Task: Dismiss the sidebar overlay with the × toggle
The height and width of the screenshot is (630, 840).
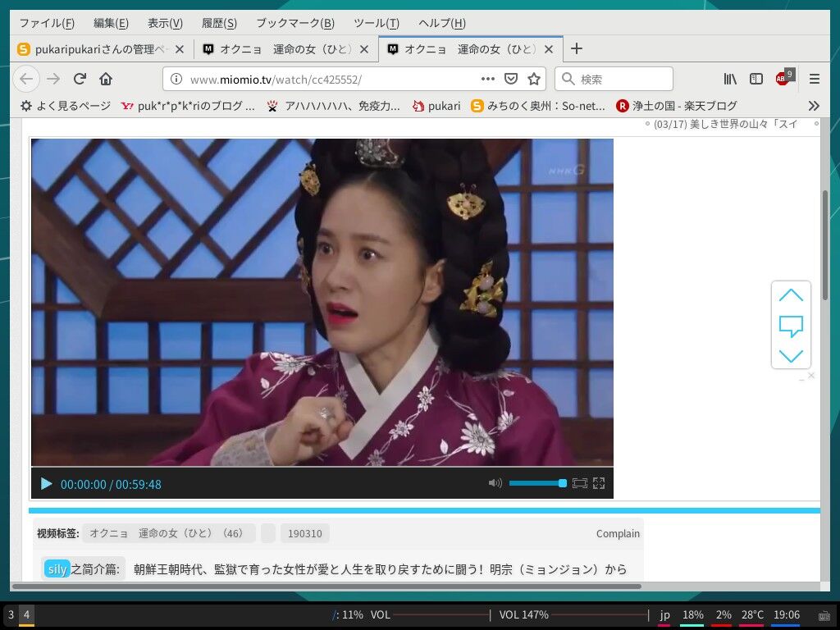Action: (x=810, y=375)
